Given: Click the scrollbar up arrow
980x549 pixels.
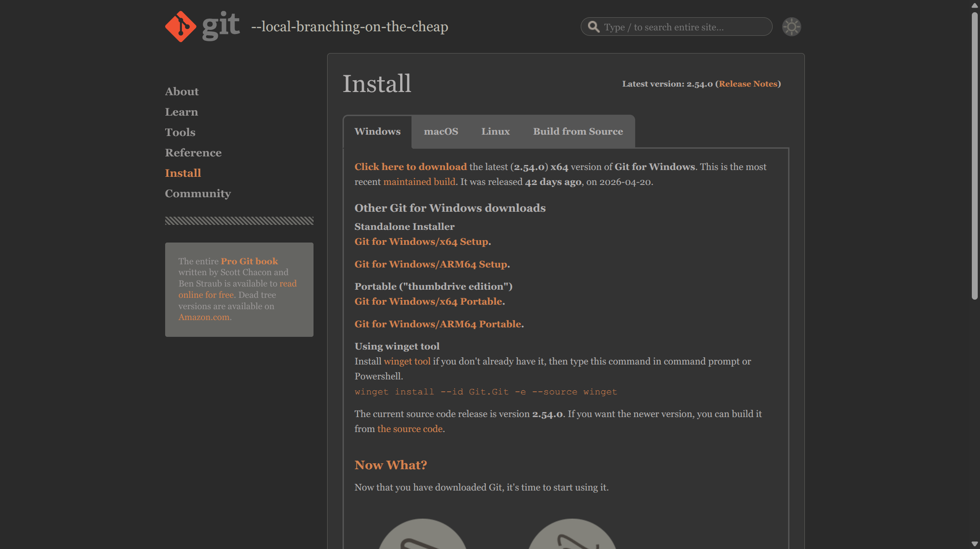Looking at the screenshot, I should tap(975, 5).
